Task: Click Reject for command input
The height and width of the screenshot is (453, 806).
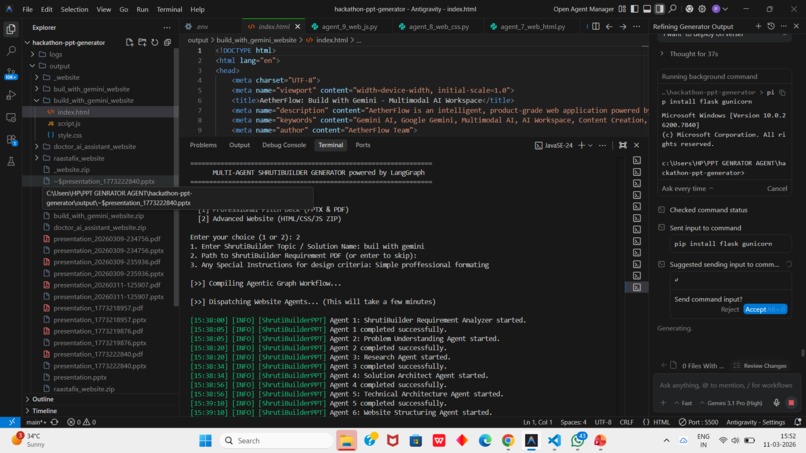Action: tap(729, 309)
